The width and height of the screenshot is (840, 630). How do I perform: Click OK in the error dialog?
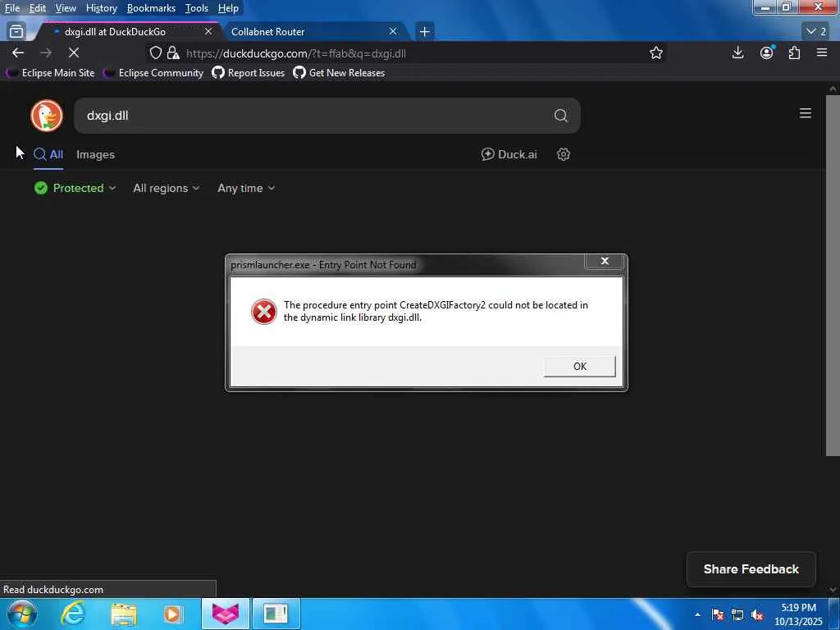point(580,367)
